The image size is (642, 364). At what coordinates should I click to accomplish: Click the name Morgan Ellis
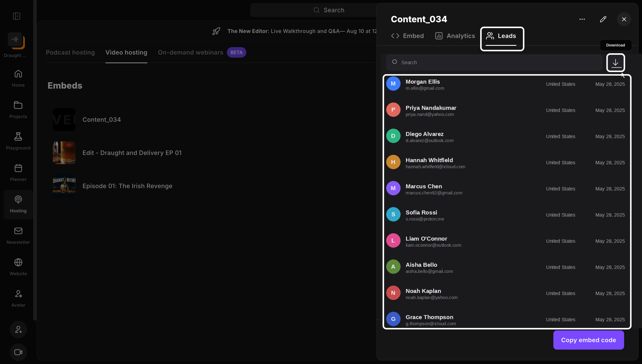(422, 82)
